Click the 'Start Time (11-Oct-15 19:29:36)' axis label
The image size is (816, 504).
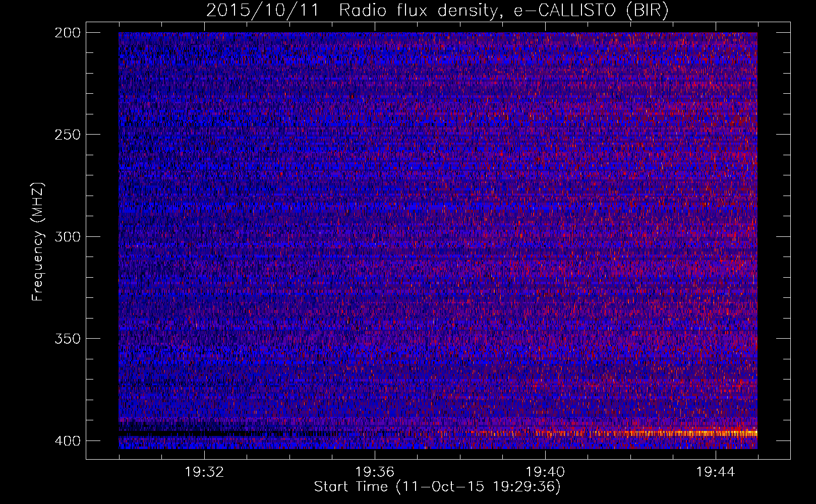point(437,487)
